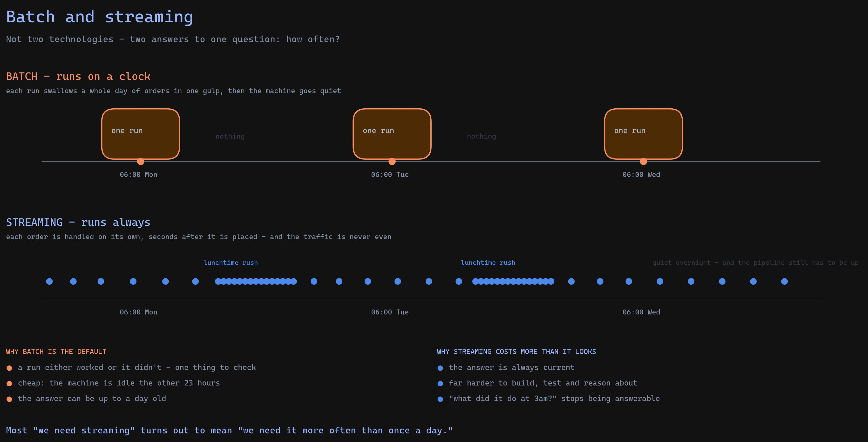Viewport: 868px width, 442px height.
Task: Click the orange batch marker at 06:00 Tue
Action: 392,162
